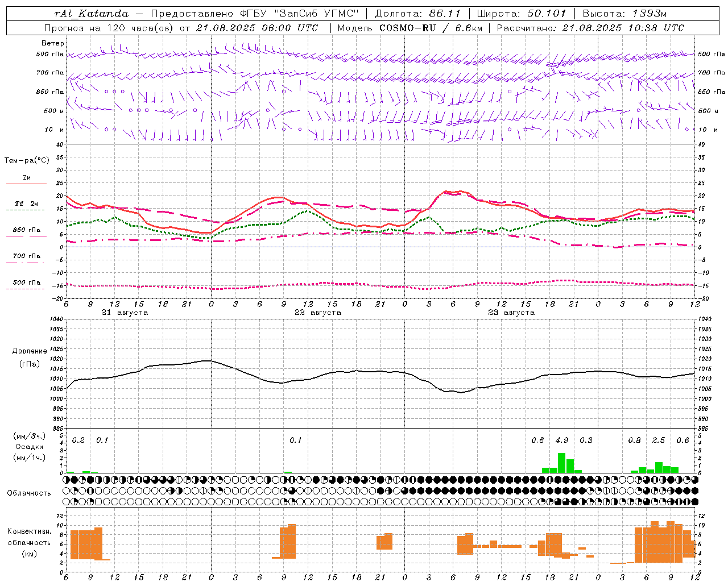Click the precipitation total "4.9"
The height and width of the screenshot is (582, 728).
pos(562,440)
